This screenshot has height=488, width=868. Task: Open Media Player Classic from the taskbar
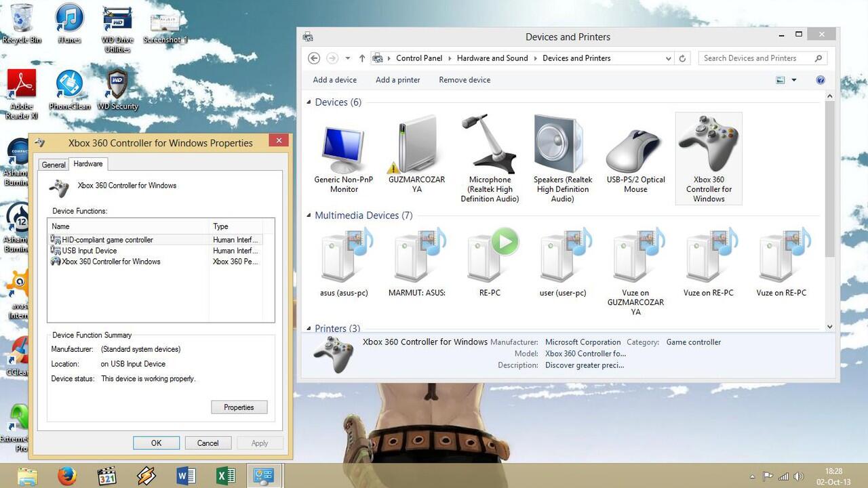pyautogui.click(x=106, y=476)
